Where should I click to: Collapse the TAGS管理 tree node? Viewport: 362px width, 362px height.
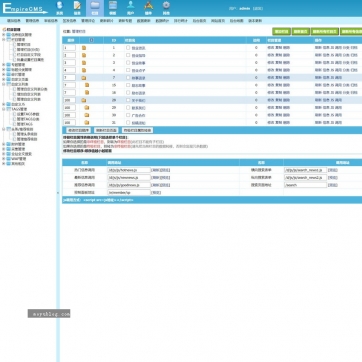click(4, 109)
